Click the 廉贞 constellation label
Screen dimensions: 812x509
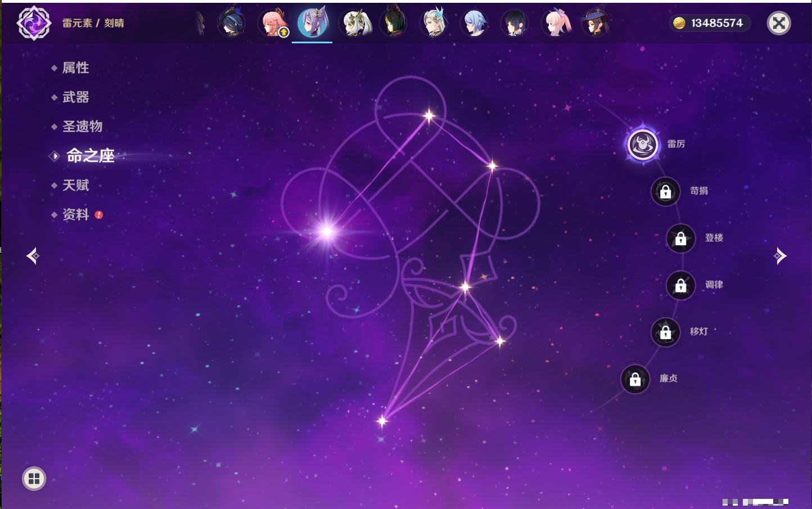669,378
